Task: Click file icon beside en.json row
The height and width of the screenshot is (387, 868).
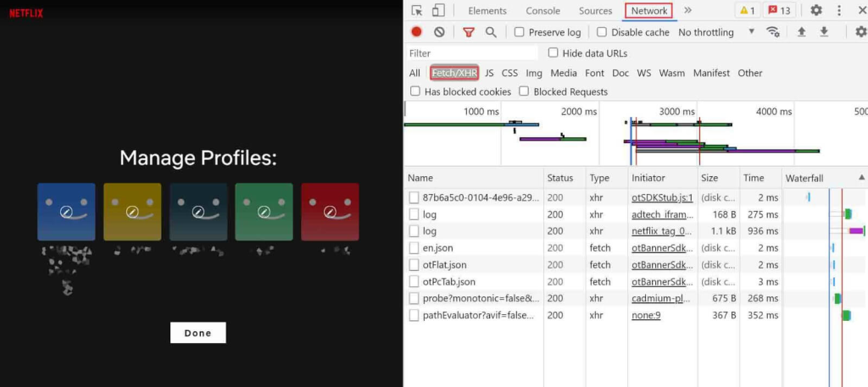Action: coord(414,248)
